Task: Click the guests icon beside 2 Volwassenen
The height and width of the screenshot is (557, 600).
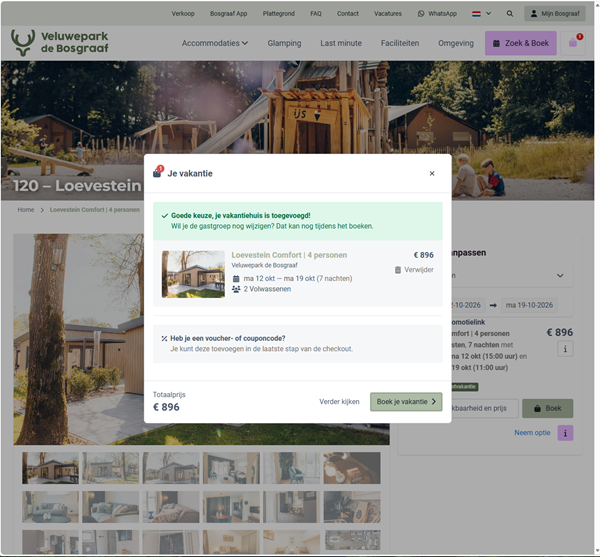Action: coord(236,289)
